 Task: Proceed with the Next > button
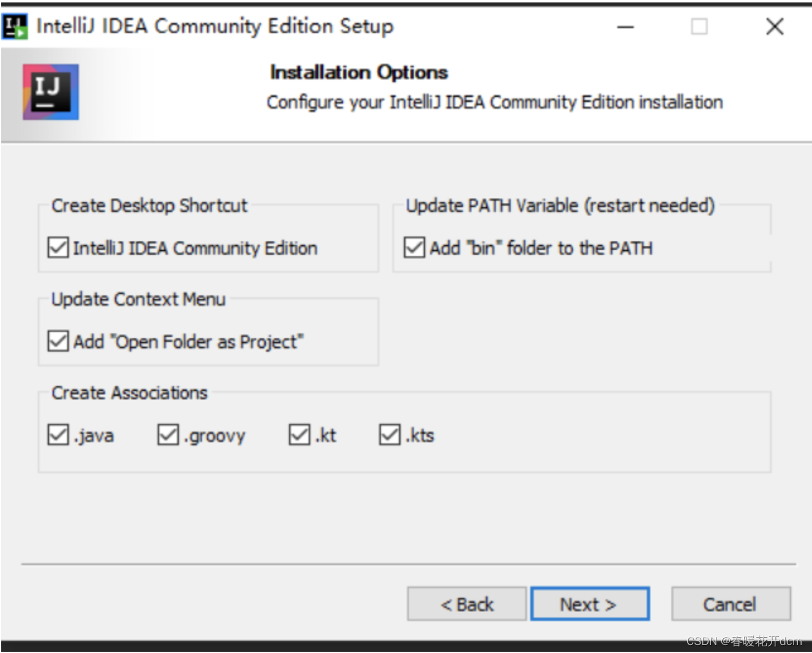tap(589, 604)
